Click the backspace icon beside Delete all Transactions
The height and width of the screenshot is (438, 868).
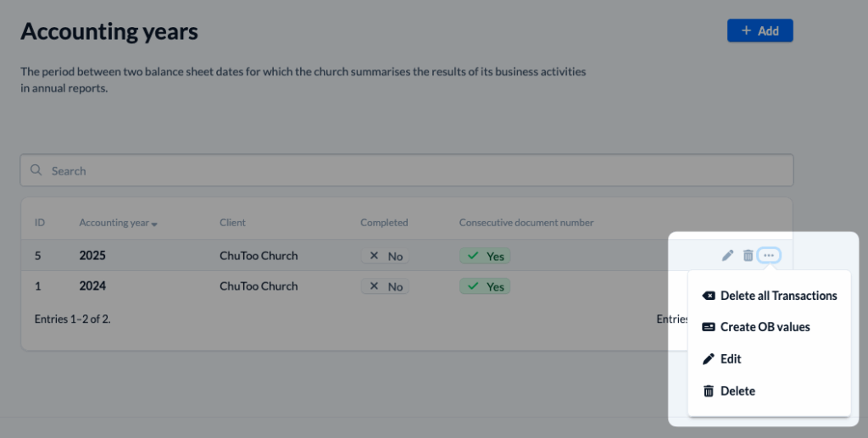(x=709, y=296)
